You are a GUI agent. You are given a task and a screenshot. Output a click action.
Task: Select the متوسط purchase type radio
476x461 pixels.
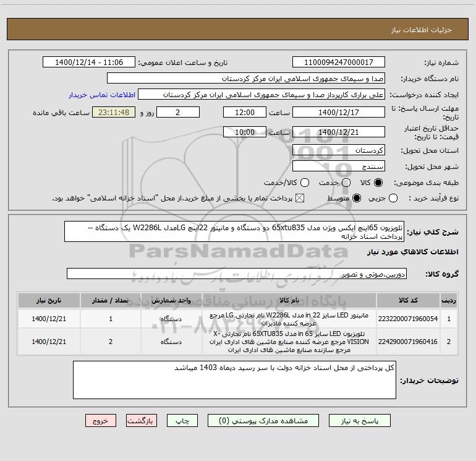[357, 198]
